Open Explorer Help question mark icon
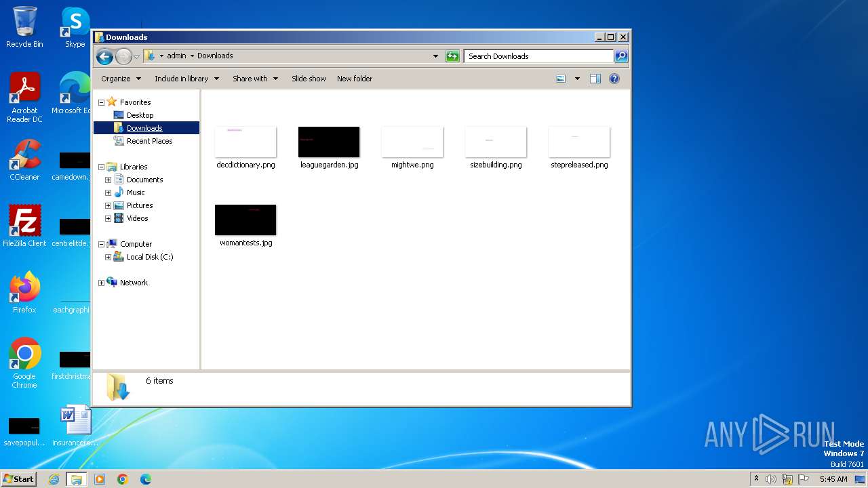This screenshot has width=868, height=488. point(614,79)
